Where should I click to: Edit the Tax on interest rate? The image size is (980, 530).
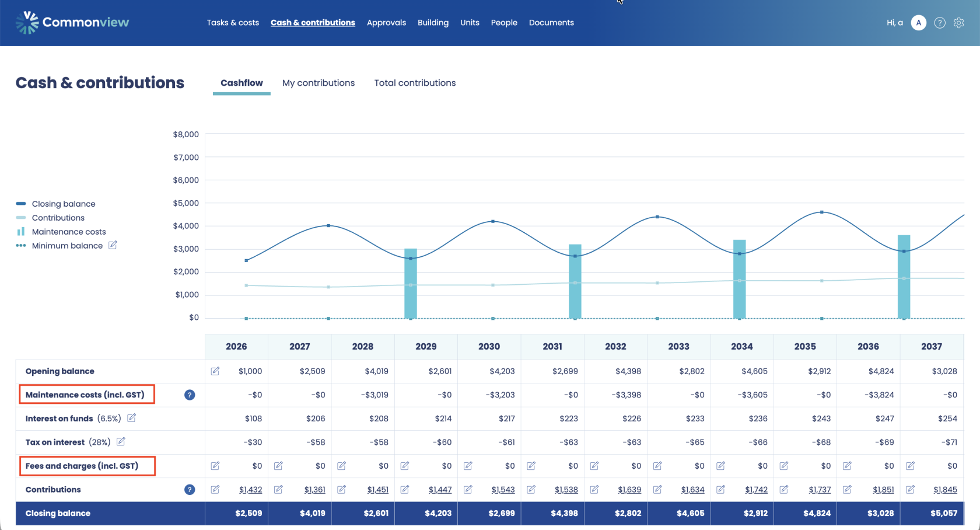(x=121, y=442)
